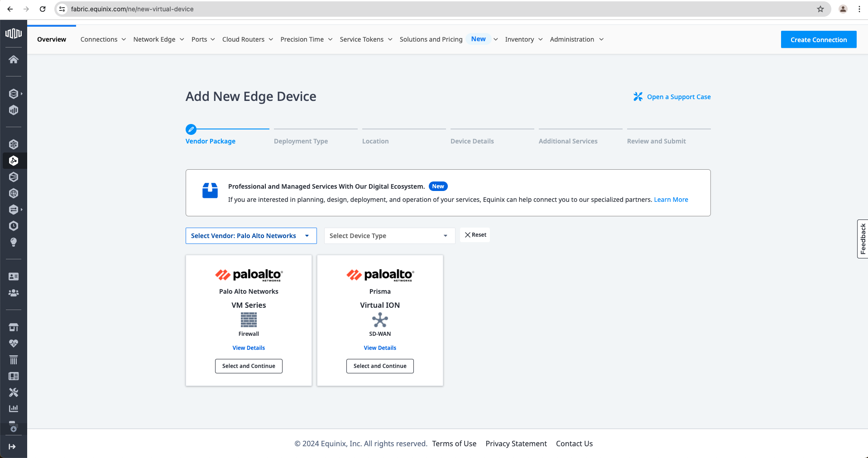Click the Equinix logo at top left
868x458 pixels.
pyautogui.click(x=14, y=33)
